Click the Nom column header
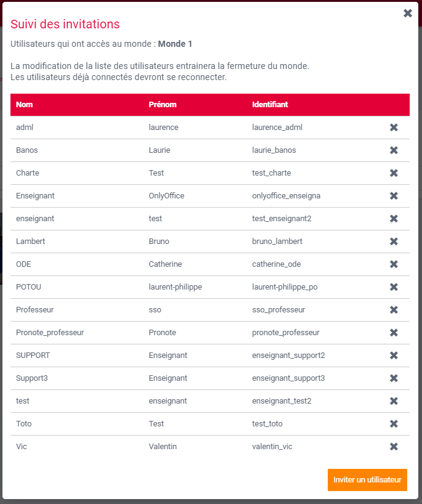Image resolution: width=422 pixels, height=504 pixels. [x=25, y=105]
